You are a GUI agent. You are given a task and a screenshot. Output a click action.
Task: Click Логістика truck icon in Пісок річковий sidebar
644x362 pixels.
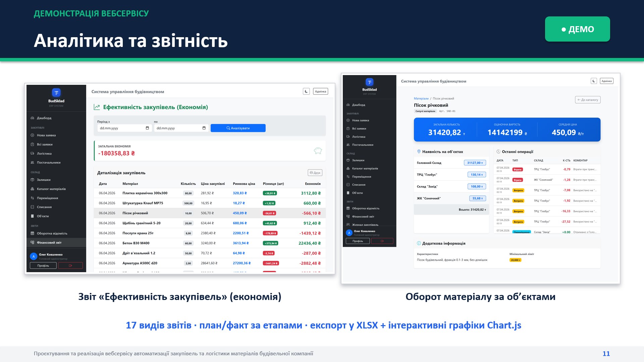[x=348, y=136]
